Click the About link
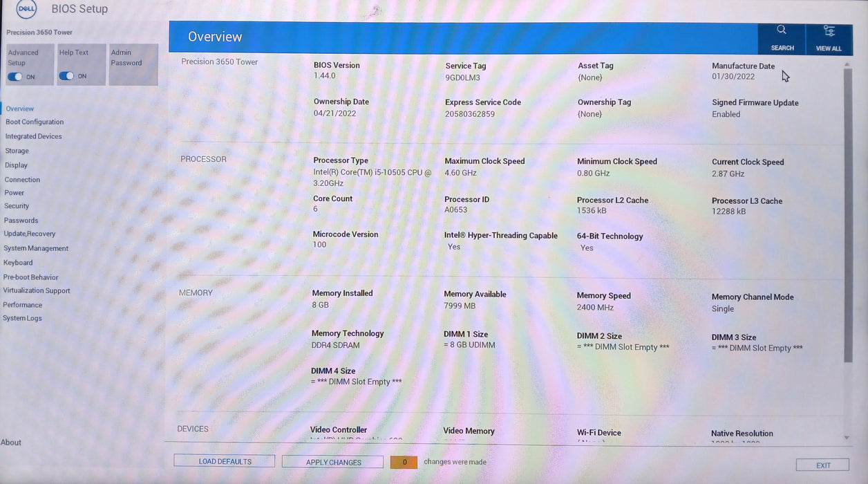868x484 pixels. coord(11,443)
